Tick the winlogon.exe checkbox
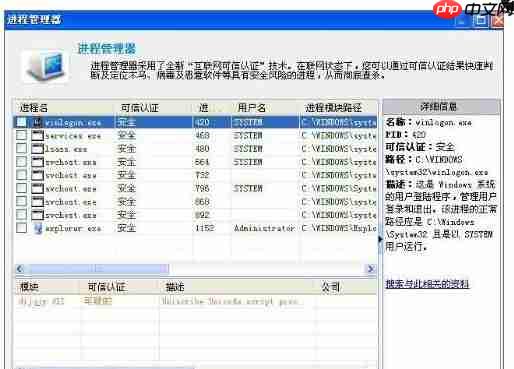The height and width of the screenshot is (369, 514). pyautogui.click(x=21, y=122)
